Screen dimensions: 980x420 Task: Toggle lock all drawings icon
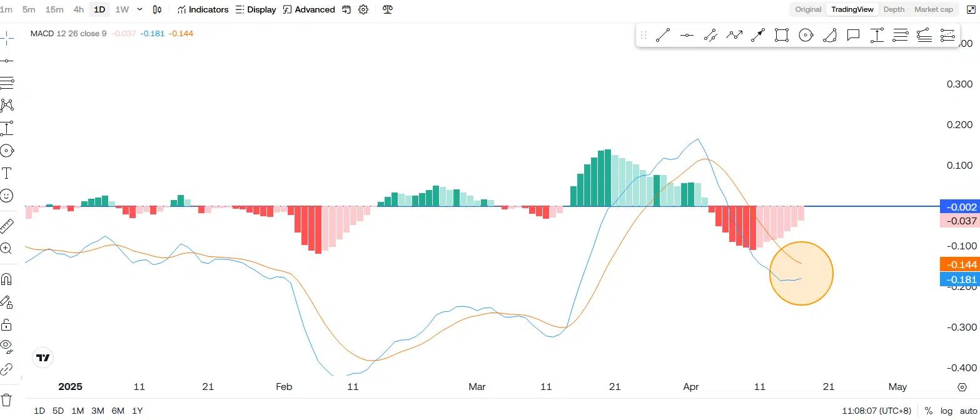7,324
